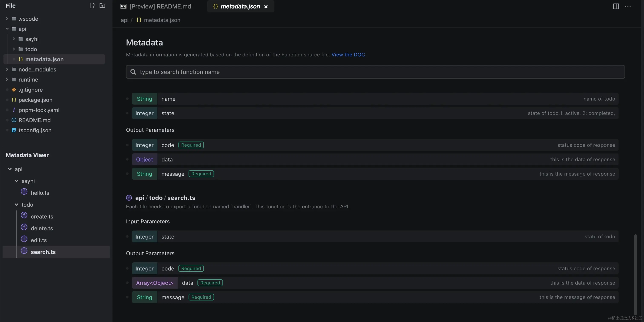Click the New Folder icon
Viewport: 644px width, 322px height.
coord(102,6)
